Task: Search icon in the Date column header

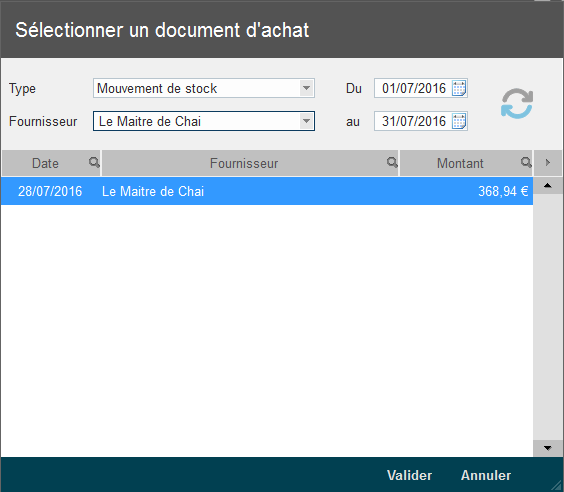Action: click(94, 163)
